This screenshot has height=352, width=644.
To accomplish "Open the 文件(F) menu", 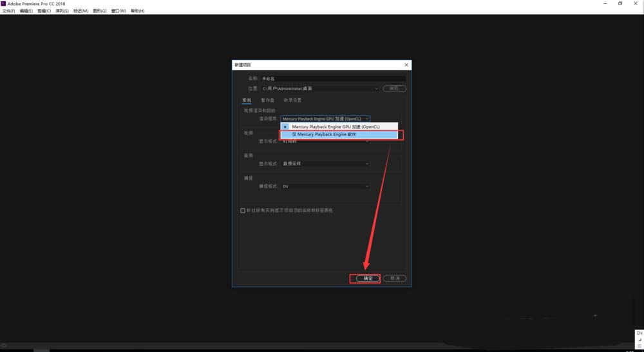I will click(8, 11).
